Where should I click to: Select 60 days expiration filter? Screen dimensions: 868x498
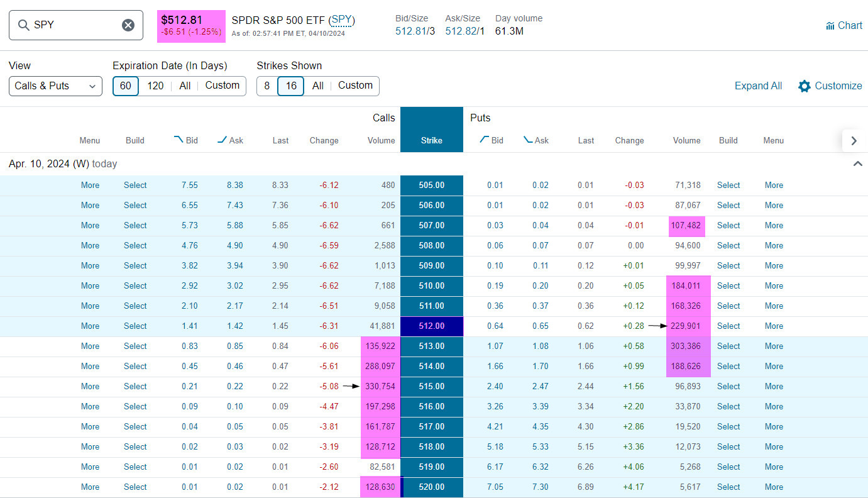pyautogui.click(x=126, y=86)
